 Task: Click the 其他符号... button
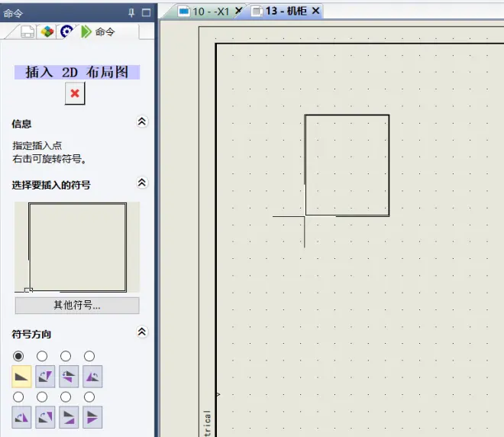(x=77, y=305)
